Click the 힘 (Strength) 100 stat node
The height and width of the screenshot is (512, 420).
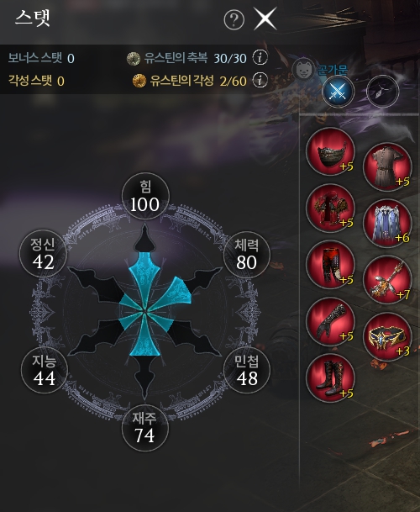(x=145, y=196)
